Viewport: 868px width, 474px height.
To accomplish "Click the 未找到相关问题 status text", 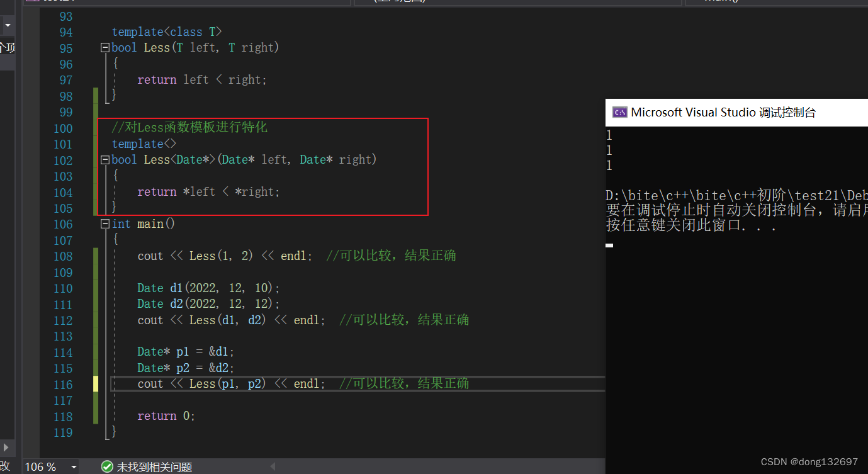I will pyautogui.click(x=154, y=467).
